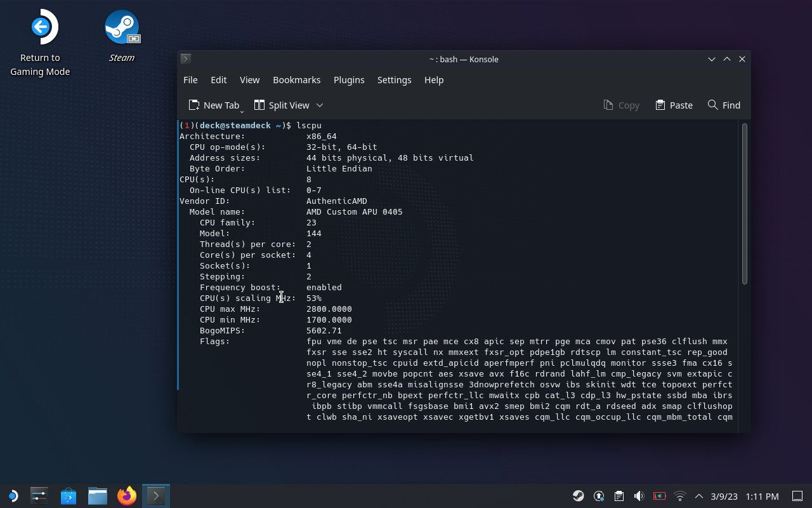Click the Find icon in Konsole toolbar
Viewport: 812px width, 508px height.
(x=723, y=105)
